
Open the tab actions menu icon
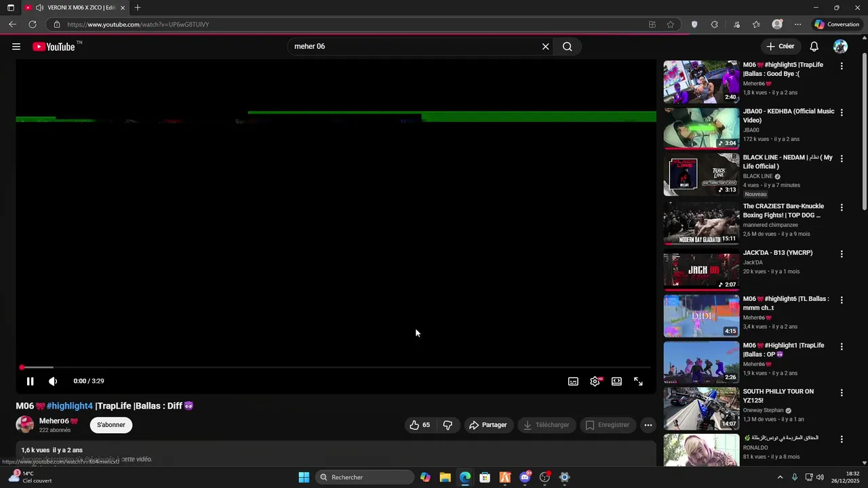[10, 7]
